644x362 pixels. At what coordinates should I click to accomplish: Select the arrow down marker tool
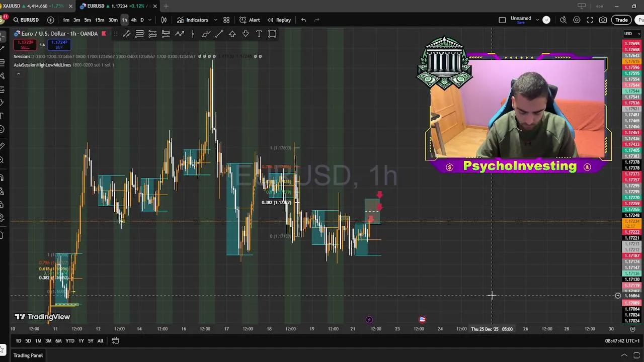point(246,34)
